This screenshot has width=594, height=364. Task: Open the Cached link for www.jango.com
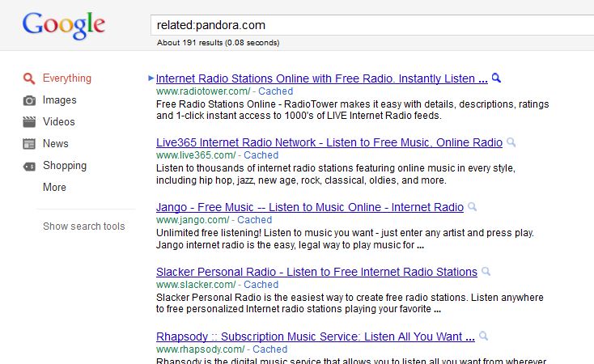coord(255,220)
